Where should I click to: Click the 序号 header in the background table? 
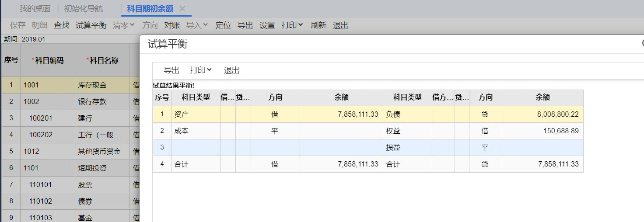pos(11,60)
